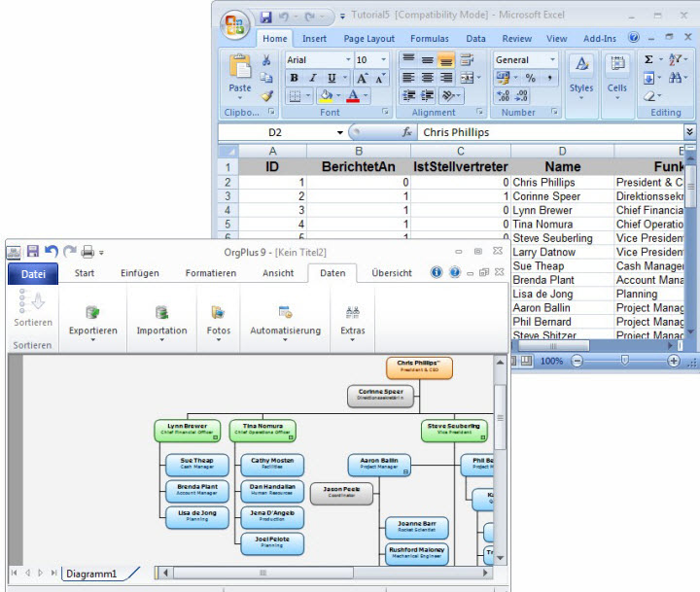Click the formula bar with Chris Phillips
This screenshot has height=592, width=700.
(549, 132)
